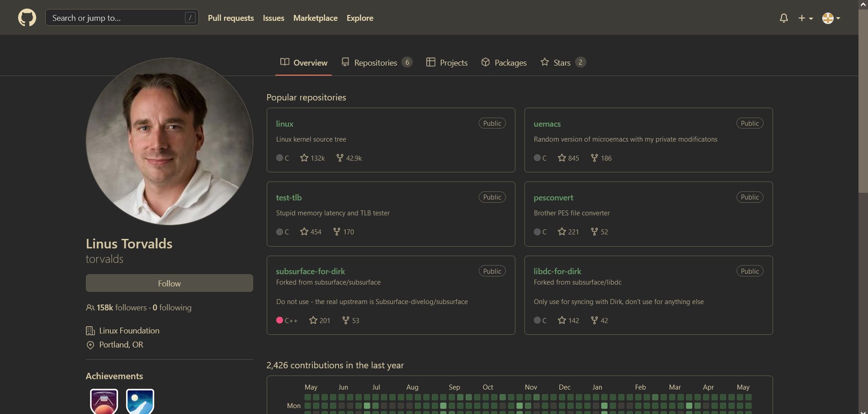This screenshot has width=868, height=414.
Task: Open the linux repo star icon showing 132k
Action: [304, 157]
